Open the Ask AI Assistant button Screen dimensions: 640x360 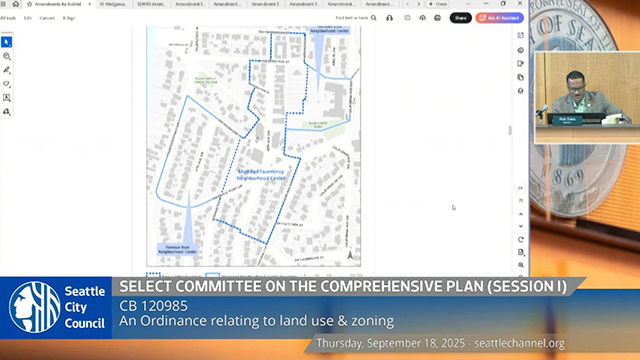(499, 18)
